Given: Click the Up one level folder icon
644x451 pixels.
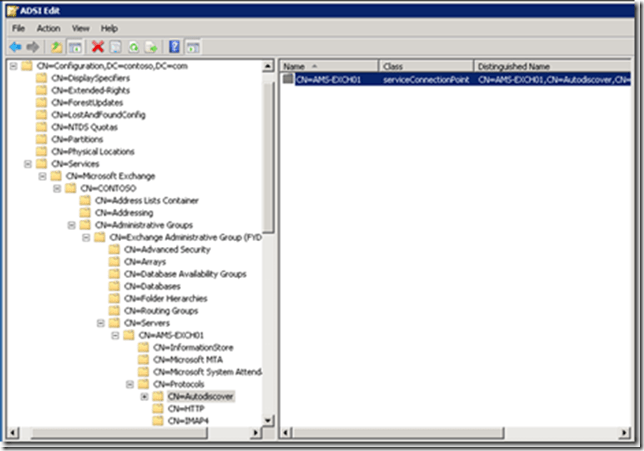Looking at the screenshot, I should (58, 46).
